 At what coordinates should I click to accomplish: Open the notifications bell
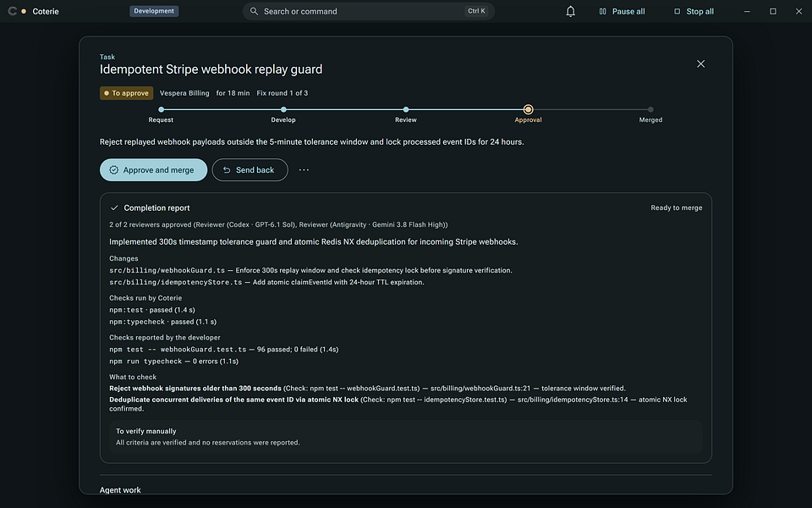pyautogui.click(x=570, y=11)
